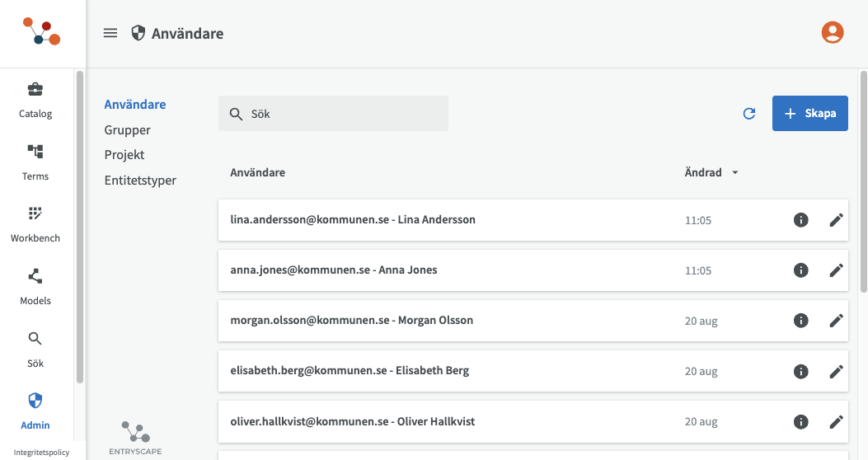Open the Integritetspolicy link
This screenshot has width=868, height=460.
(x=41, y=453)
